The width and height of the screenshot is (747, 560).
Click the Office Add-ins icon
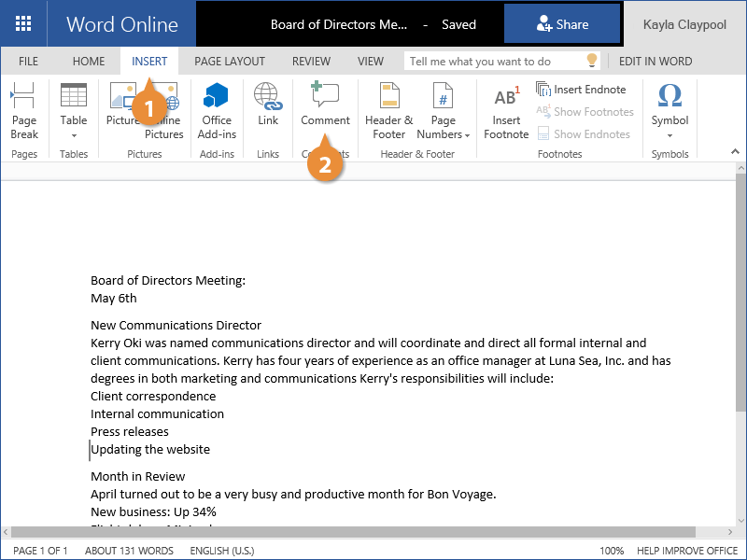tap(217, 111)
